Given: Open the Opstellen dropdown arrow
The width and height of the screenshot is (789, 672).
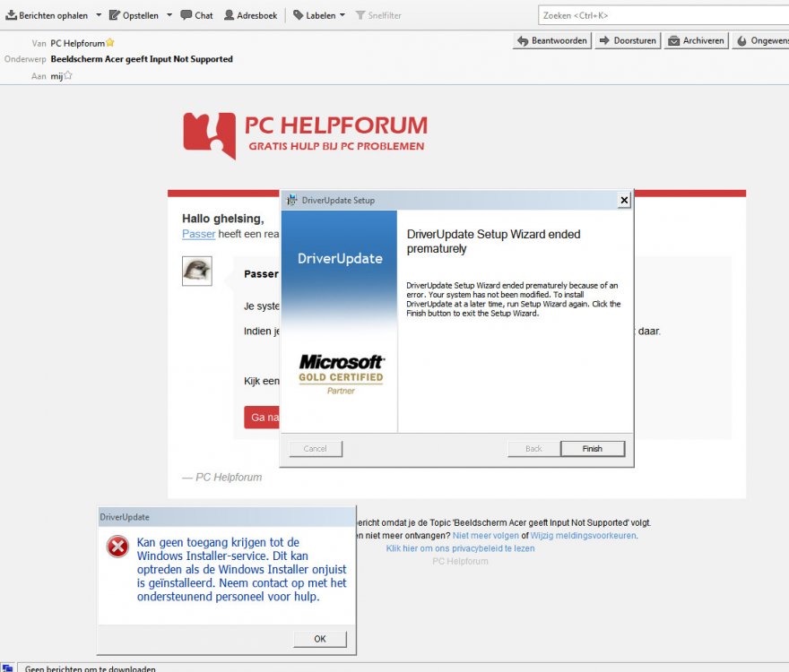Looking at the screenshot, I should click(x=169, y=15).
